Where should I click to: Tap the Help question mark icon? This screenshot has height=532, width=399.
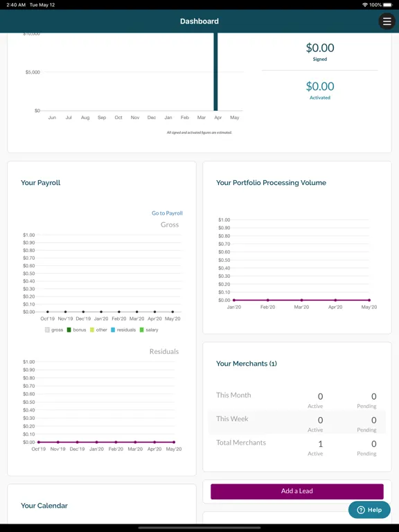pos(361,510)
